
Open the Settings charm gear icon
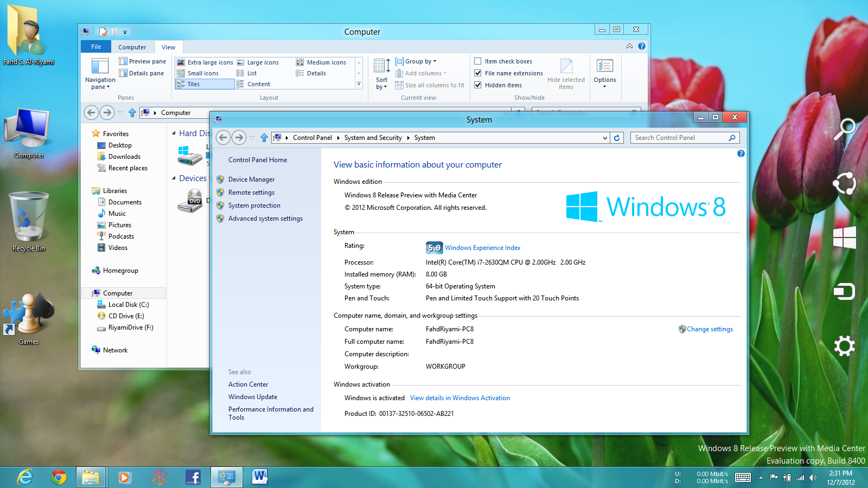click(844, 346)
